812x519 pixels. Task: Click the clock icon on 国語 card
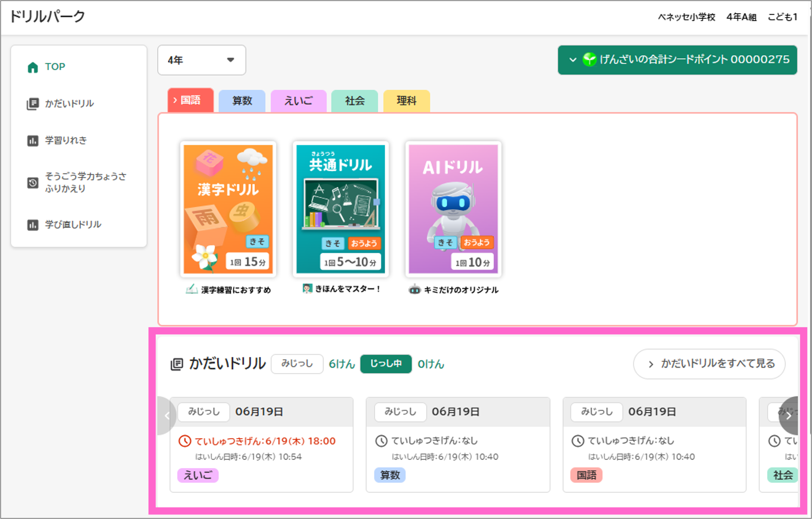(578, 441)
